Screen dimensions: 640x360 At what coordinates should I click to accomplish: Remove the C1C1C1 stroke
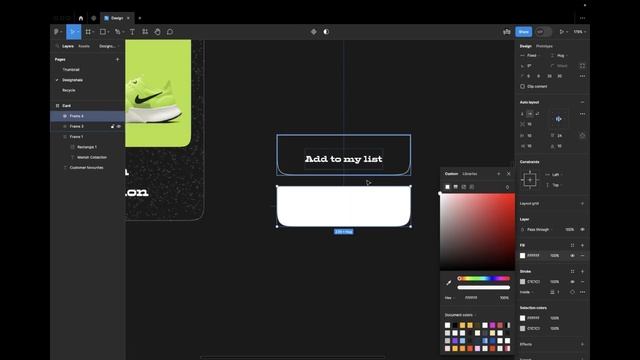pos(582,282)
